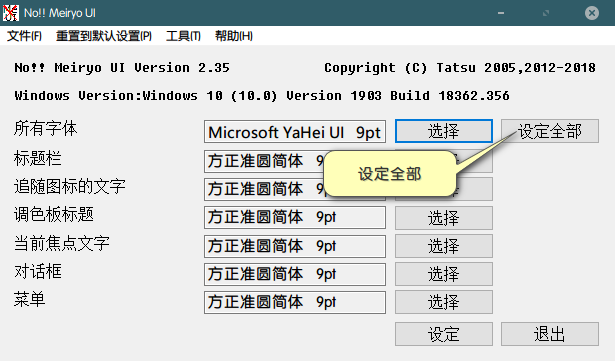This screenshot has height=361, width=615.
Task: Click the 调色板标题 font field
Action: (x=295, y=217)
